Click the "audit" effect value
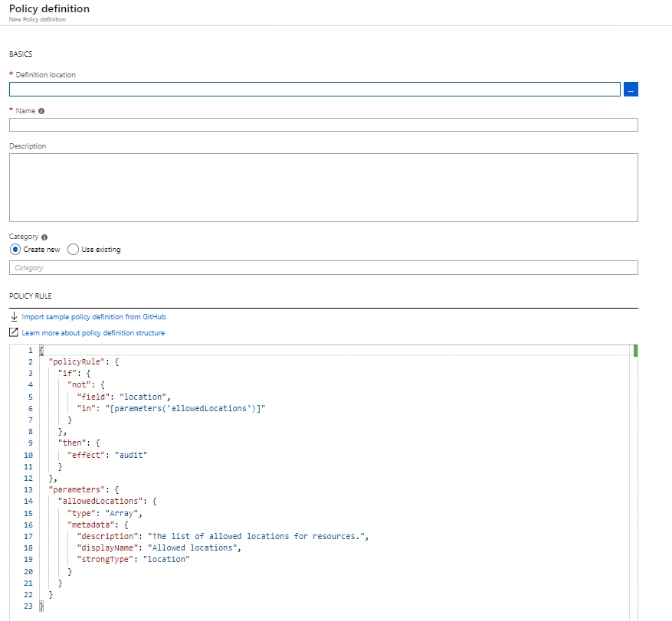This screenshot has width=672, height=621. click(131, 456)
